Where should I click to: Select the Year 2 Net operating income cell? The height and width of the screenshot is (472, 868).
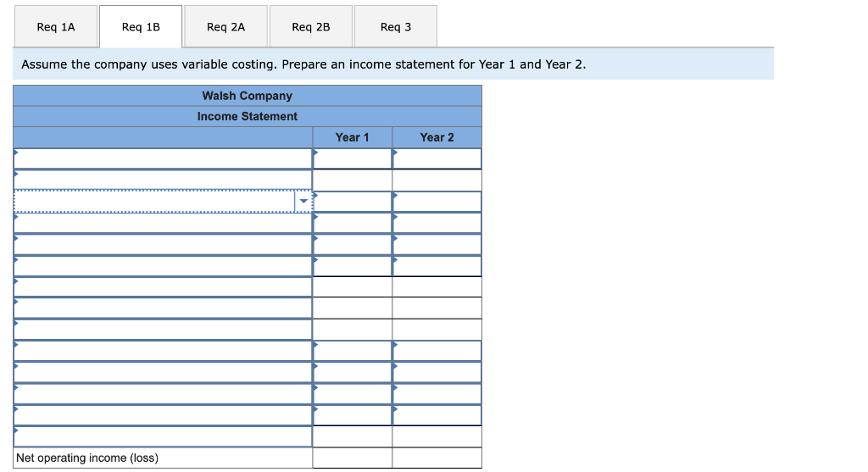coord(437,458)
